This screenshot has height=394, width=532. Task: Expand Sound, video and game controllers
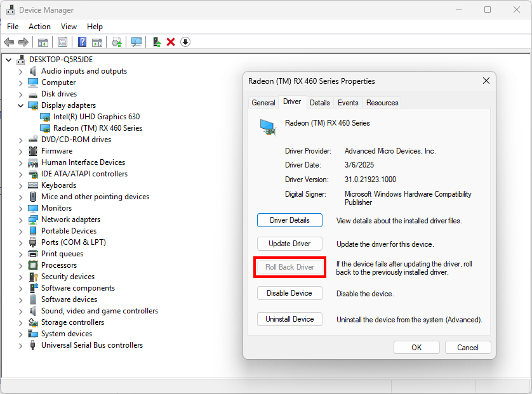tap(20, 311)
